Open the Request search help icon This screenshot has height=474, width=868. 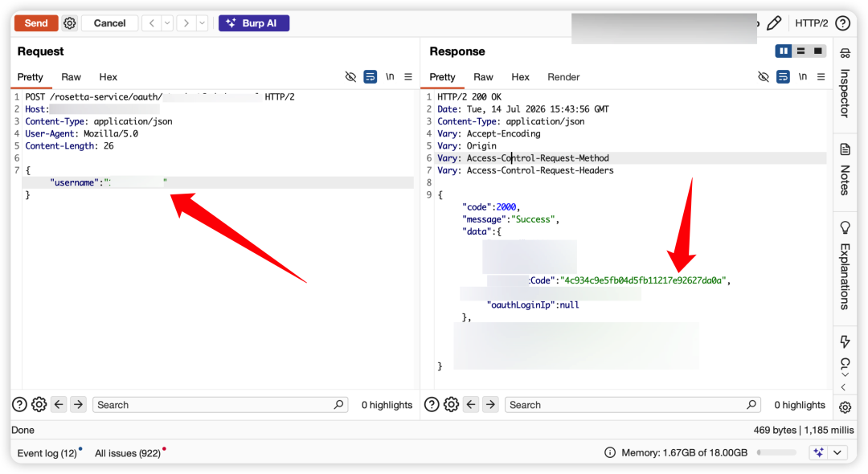pyautogui.click(x=19, y=405)
